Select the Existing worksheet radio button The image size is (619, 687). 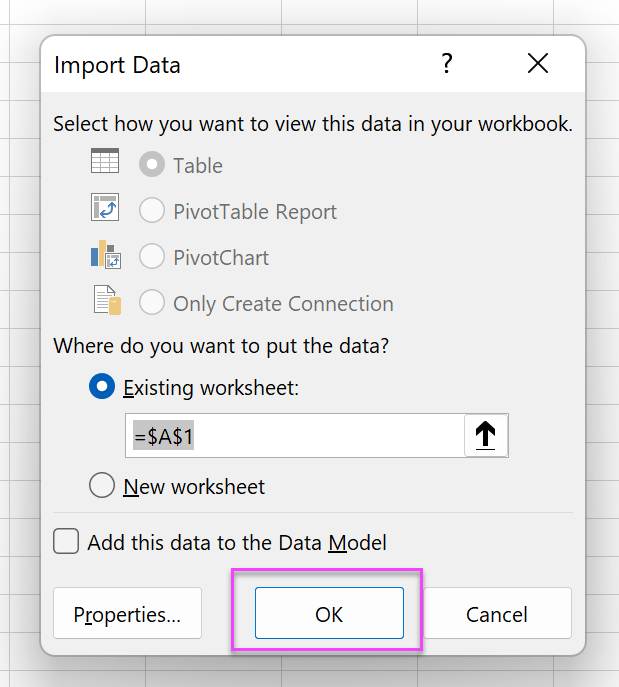click(102, 388)
